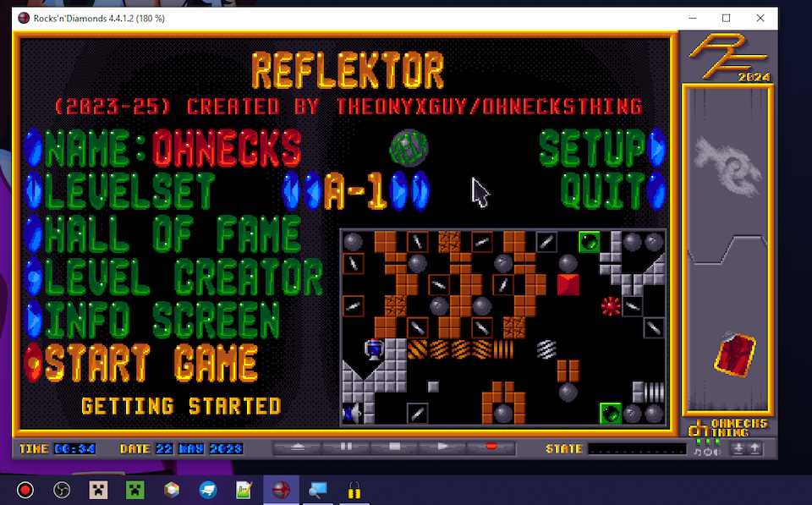Toggle the sound loops icon
This screenshot has height=505, width=812.
pyautogui.click(x=707, y=452)
